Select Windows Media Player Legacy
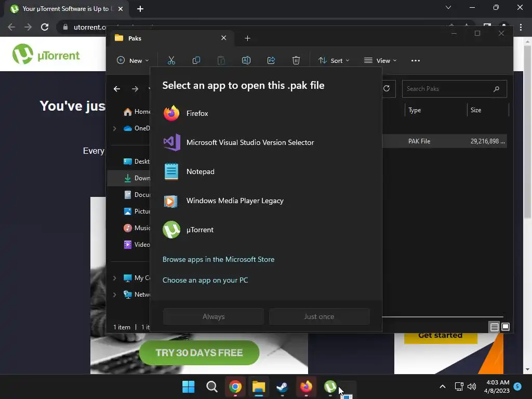This screenshot has height=399, width=532. 266,201
